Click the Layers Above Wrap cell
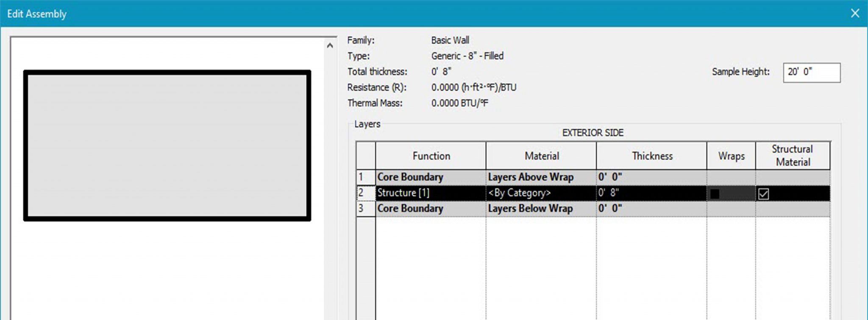 click(541, 177)
